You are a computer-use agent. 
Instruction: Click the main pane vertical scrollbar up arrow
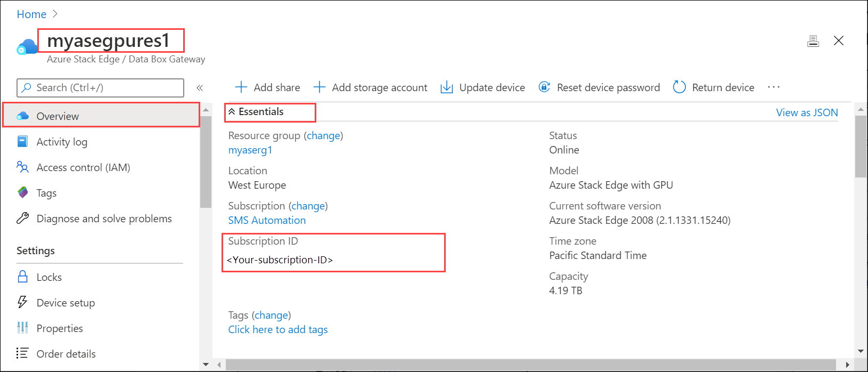(861, 109)
